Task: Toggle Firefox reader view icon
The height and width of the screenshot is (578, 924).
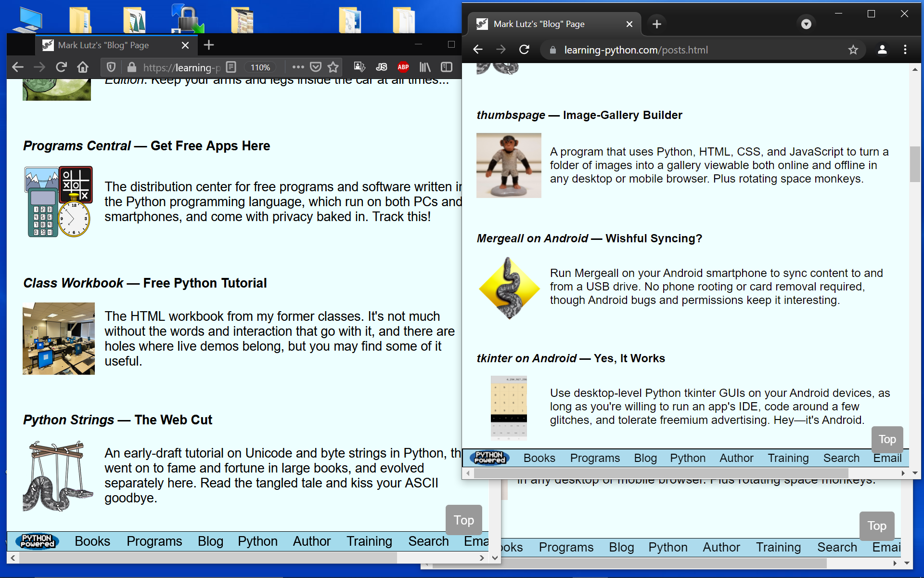Action: point(231,67)
